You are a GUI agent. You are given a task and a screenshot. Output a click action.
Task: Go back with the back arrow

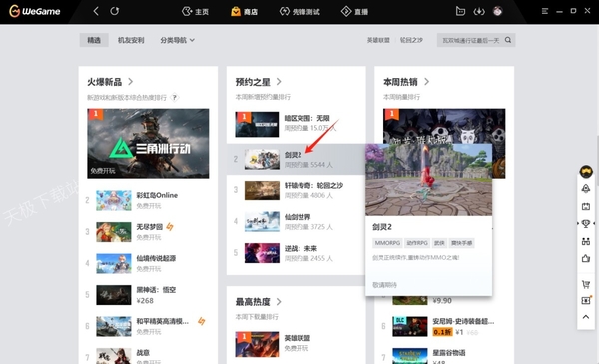click(96, 11)
